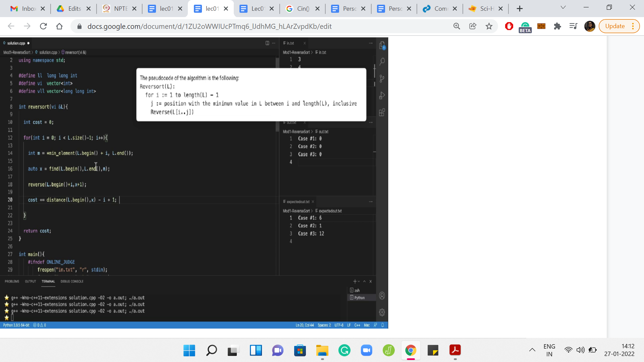Reload the current page
Image resolution: width=644 pixels, height=362 pixels.
click(43, 26)
